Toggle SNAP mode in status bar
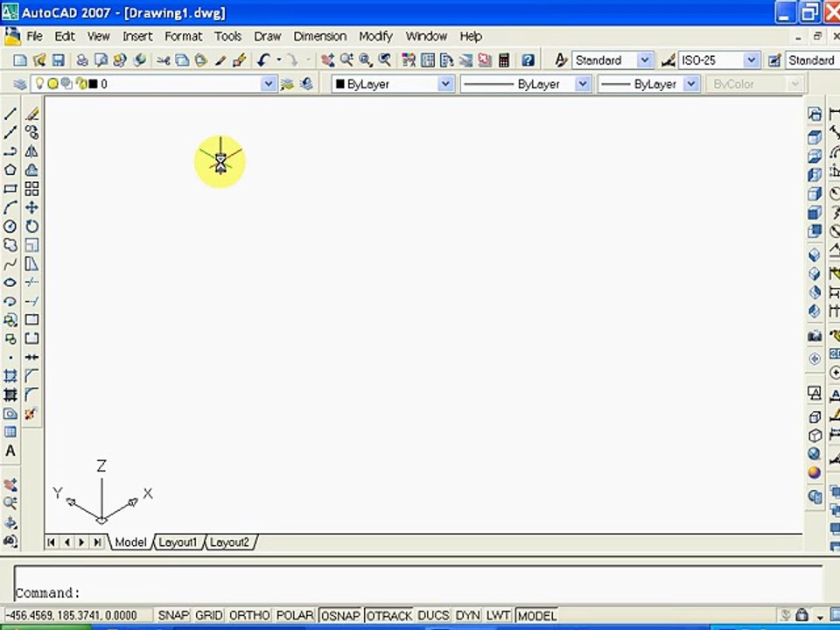Image resolution: width=840 pixels, height=630 pixels. 173,615
